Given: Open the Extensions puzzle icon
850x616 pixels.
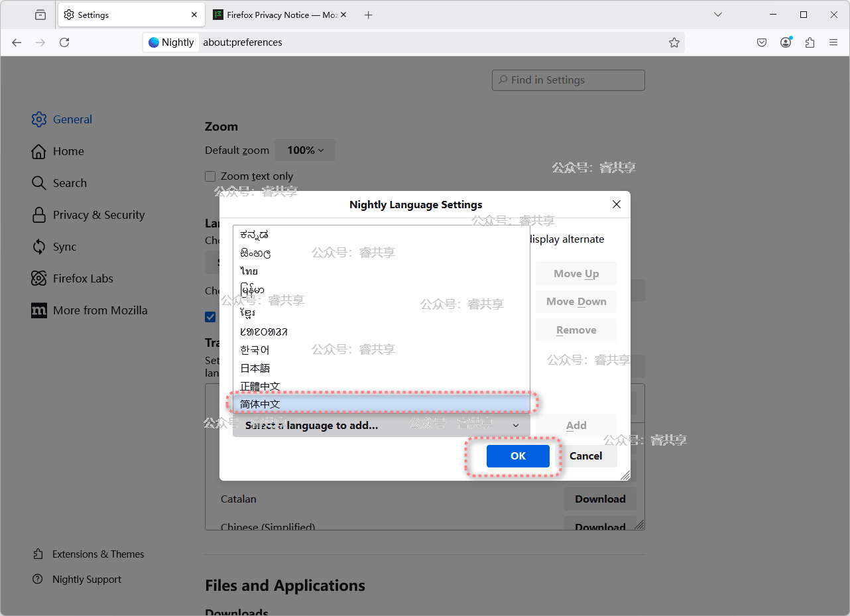Looking at the screenshot, I should point(810,42).
